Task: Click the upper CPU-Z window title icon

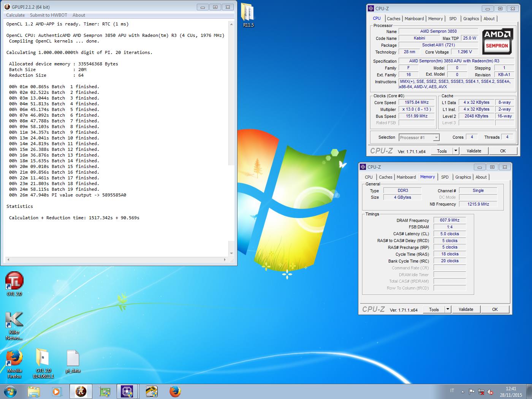Action: (x=371, y=8)
